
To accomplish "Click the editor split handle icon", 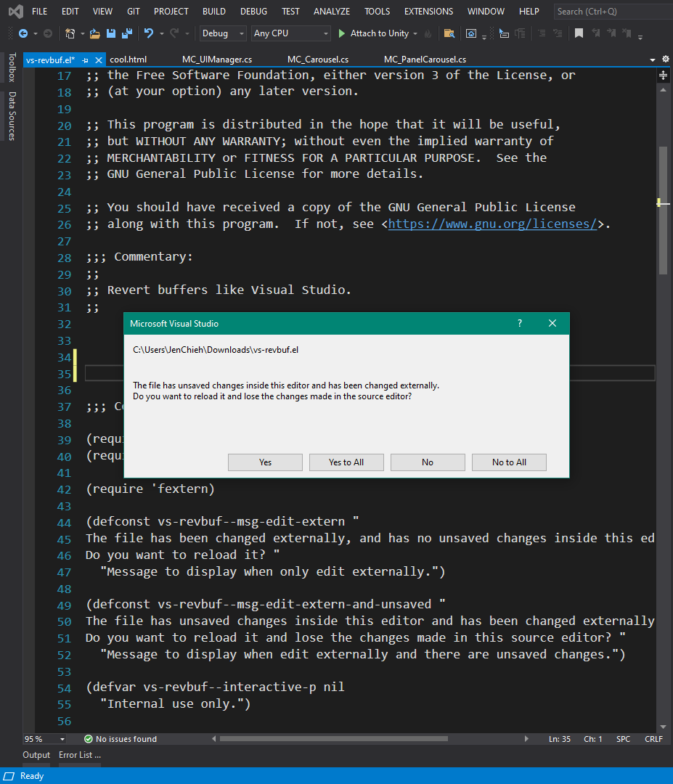I will tap(663, 75).
